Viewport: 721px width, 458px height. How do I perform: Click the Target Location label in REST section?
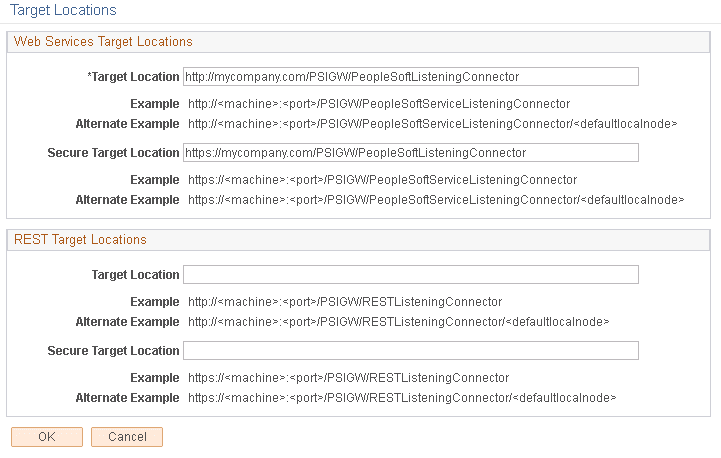coord(135,275)
